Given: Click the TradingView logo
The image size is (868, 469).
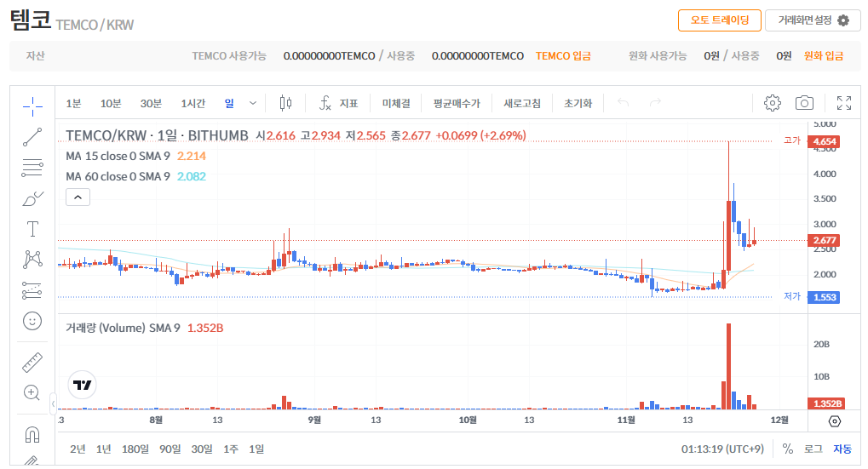Looking at the screenshot, I should [82, 385].
